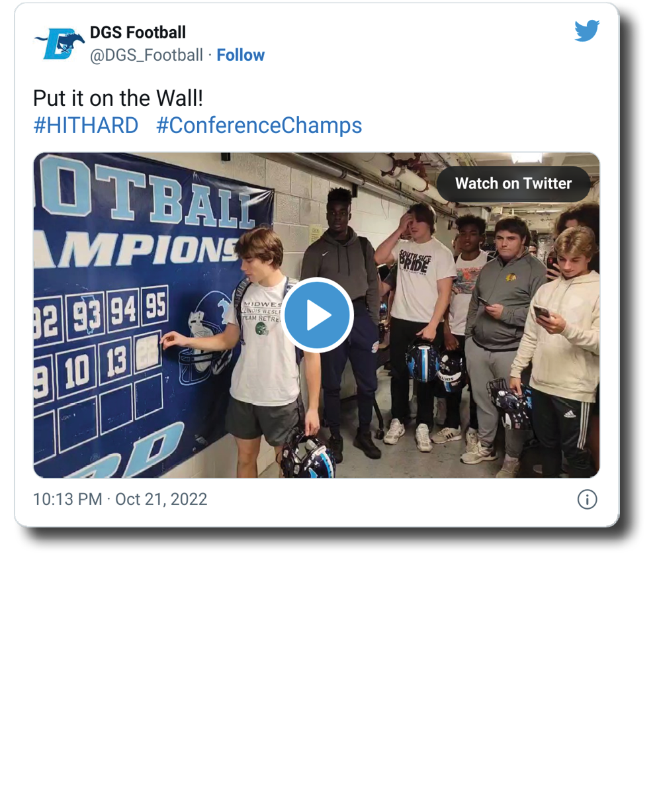Open the DGS Football mustang avatar
The width and height of the screenshot is (659, 812).
(60, 44)
